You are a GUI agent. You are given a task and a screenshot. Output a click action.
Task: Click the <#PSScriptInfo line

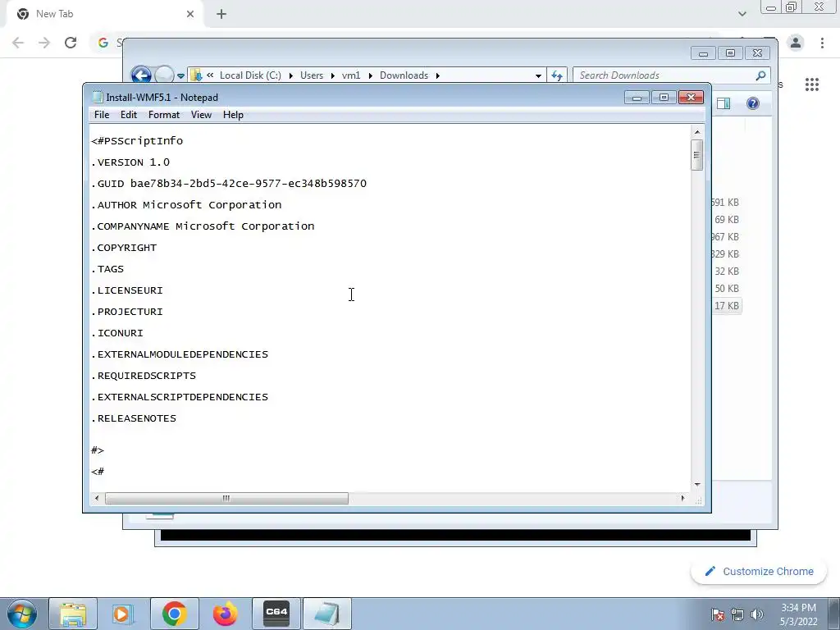tap(137, 141)
